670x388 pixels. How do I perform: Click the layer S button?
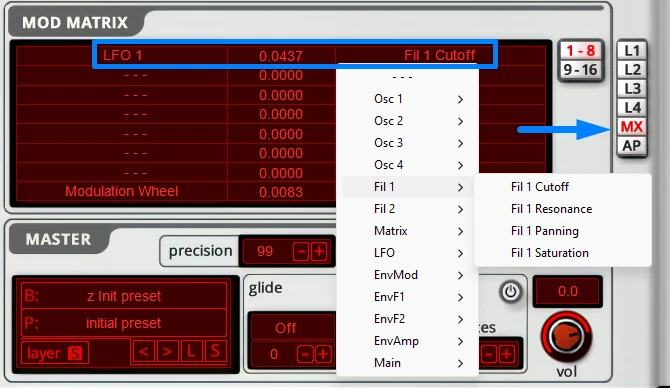tap(75, 353)
